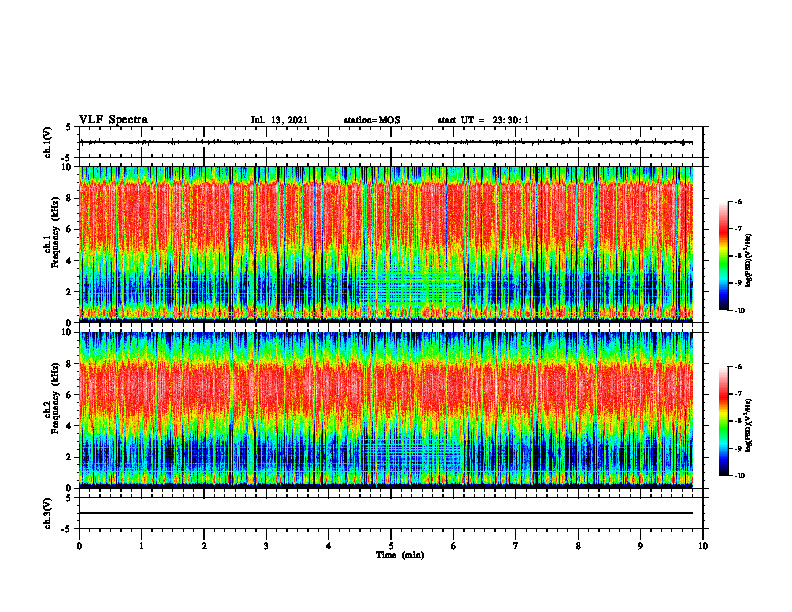The height and width of the screenshot is (612, 792).
Task: Click the "-10" label on ch.1 color bar
Action: (x=740, y=311)
